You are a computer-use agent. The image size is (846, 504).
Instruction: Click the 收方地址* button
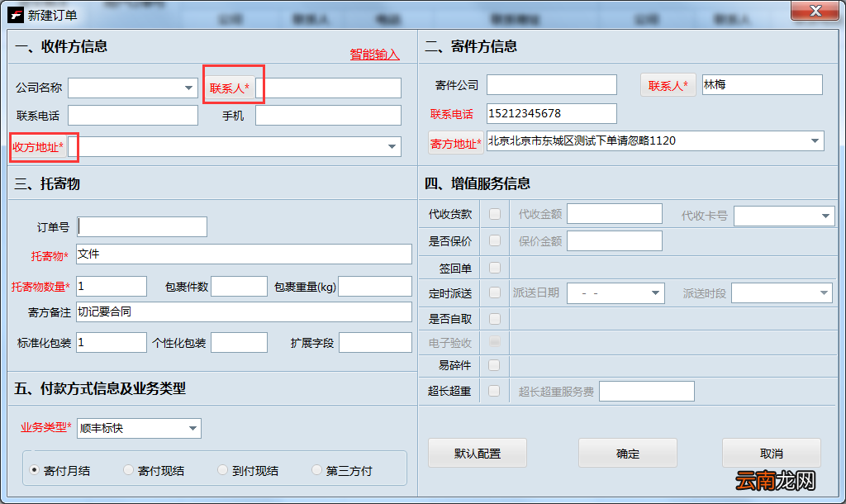click(38, 147)
